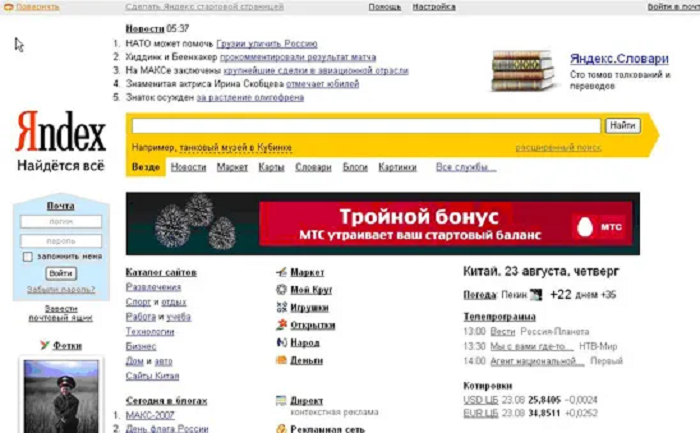Click the Деньги wallet icon
The height and width of the screenshot is (433, 700).
[281, 360]
